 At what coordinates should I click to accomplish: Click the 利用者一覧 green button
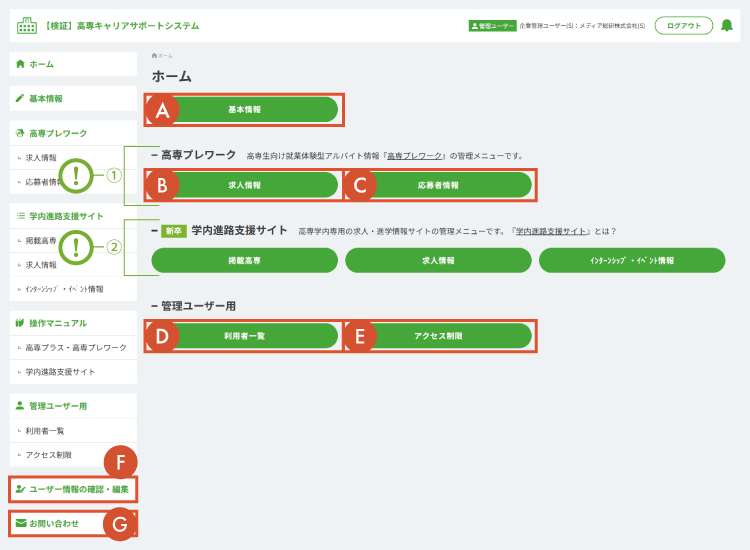pos(245,336)
